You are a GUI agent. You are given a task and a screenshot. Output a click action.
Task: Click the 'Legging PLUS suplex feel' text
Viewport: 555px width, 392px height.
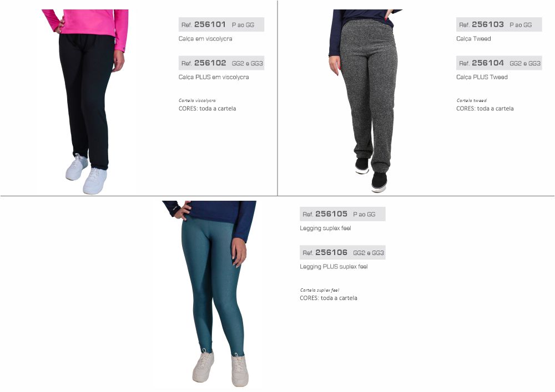334,267
